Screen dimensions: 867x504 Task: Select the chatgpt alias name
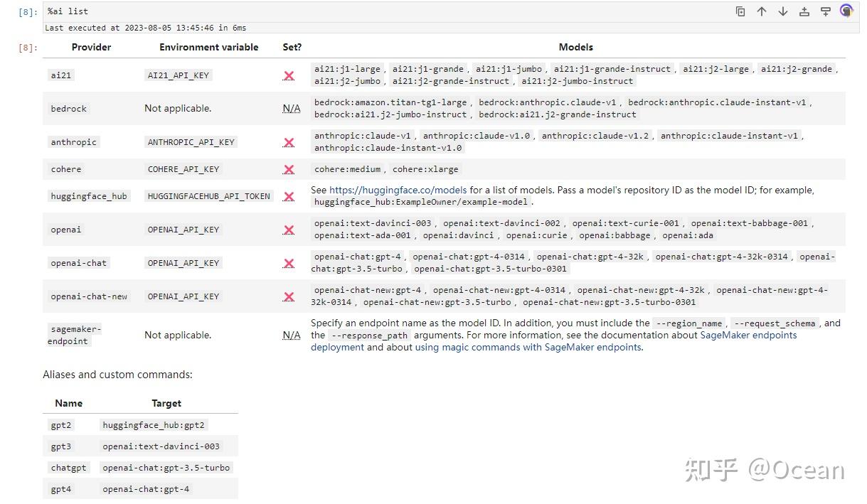68,468
